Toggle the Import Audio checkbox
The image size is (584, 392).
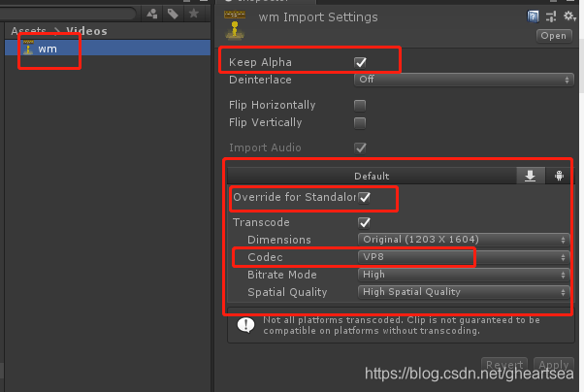click(360, 147)
